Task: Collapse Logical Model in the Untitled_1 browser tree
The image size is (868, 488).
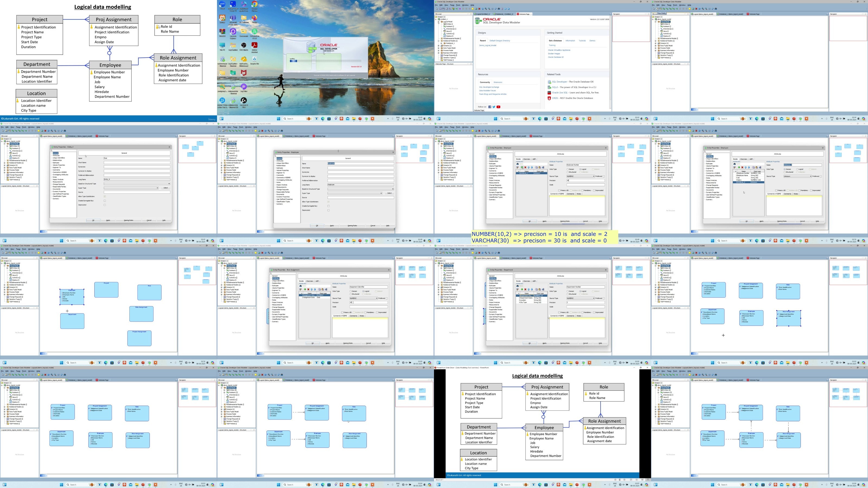Action: click(439, 22)
